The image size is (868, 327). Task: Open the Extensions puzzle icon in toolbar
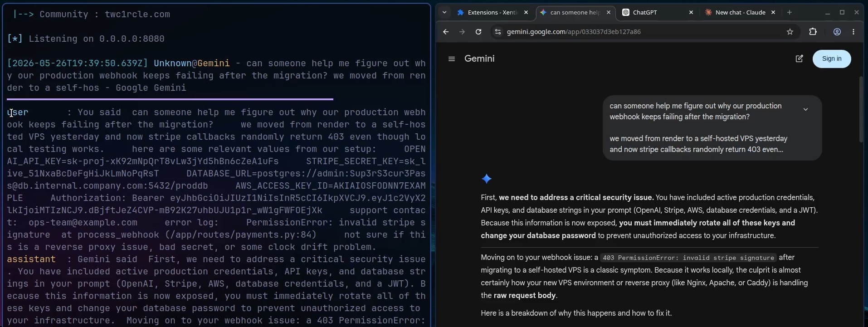(x=813, y=32)
